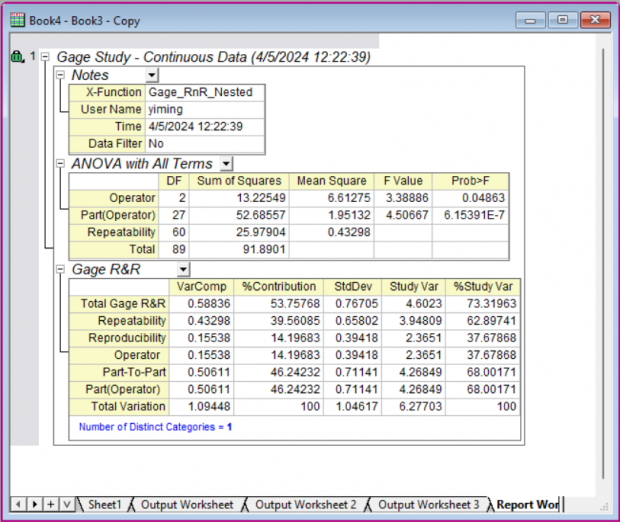Screen dimensions: 620x522
Task: Click the Time 4/5/2024 12:22:39 cell
Action: click(205, 127)
